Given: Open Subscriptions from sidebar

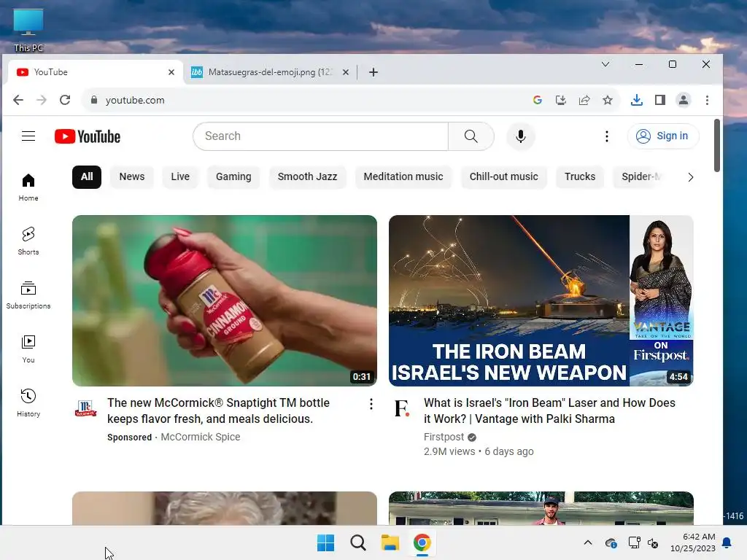Looking at the screenshot, I should click(x=28, y=295).
